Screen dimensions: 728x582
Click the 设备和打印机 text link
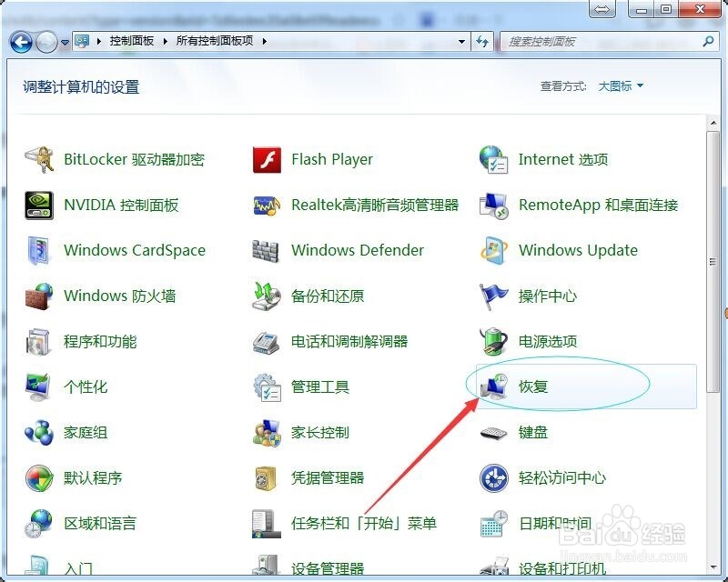pos(562,569)
